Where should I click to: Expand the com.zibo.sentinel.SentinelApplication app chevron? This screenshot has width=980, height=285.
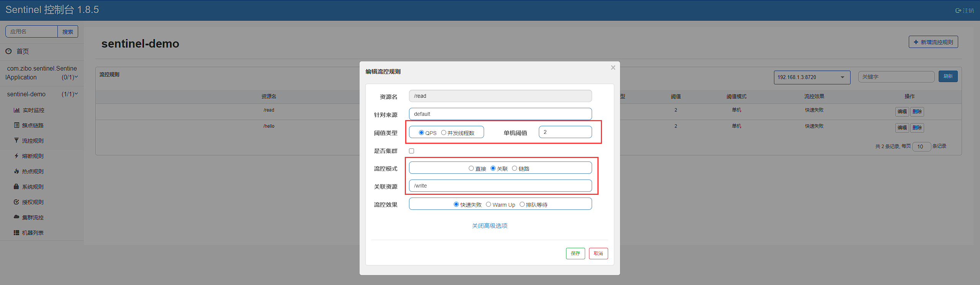[76, 77]
